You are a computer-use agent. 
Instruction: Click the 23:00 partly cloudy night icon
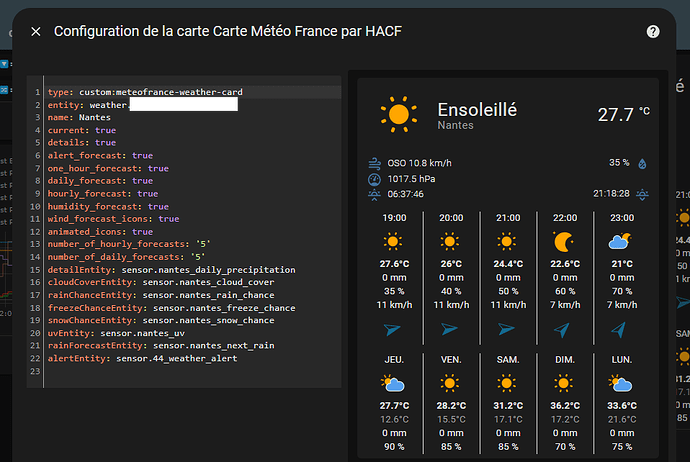tap(620, 242)
